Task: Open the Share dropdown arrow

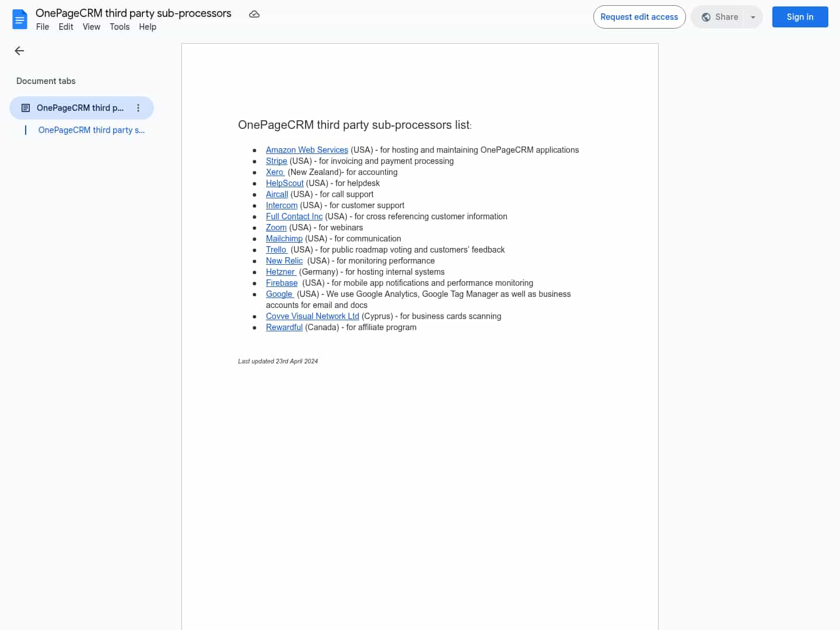Action: [x=753, y=17]
